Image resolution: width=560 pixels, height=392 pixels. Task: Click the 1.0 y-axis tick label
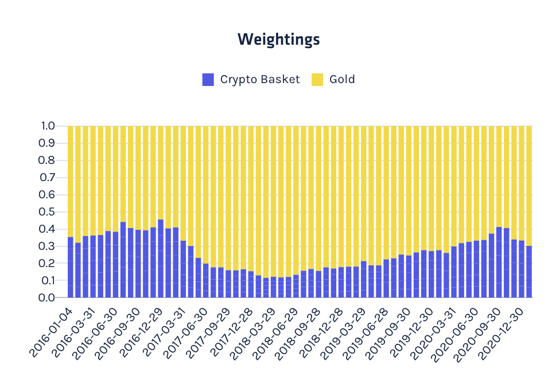[48, 126]
